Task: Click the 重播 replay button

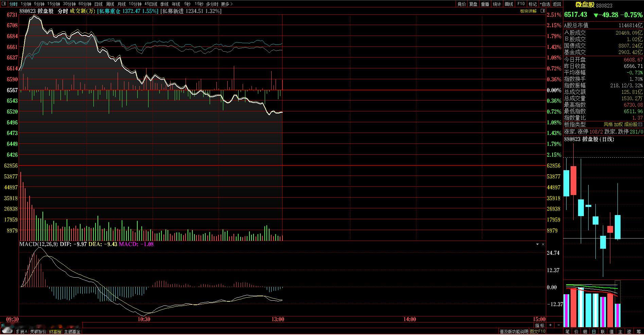Action: coord(485,4)
